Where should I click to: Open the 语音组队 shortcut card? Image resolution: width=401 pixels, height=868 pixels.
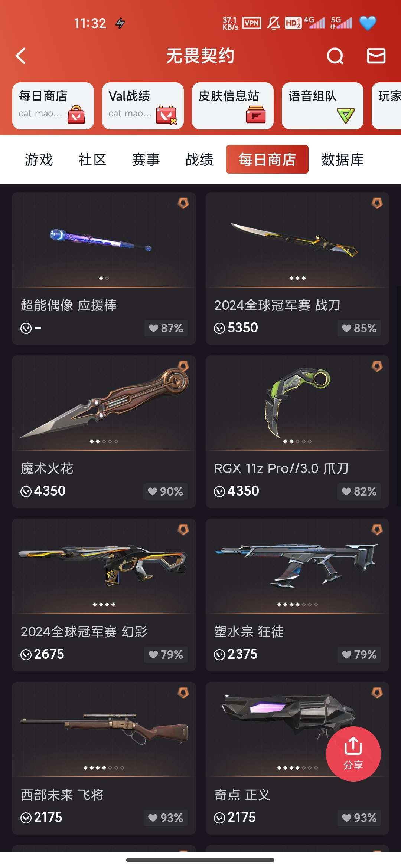click(323, 106)
